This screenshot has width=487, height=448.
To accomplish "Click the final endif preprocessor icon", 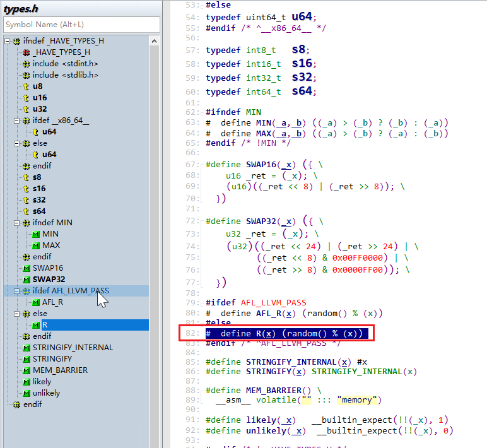I will [x=17, y=404].
